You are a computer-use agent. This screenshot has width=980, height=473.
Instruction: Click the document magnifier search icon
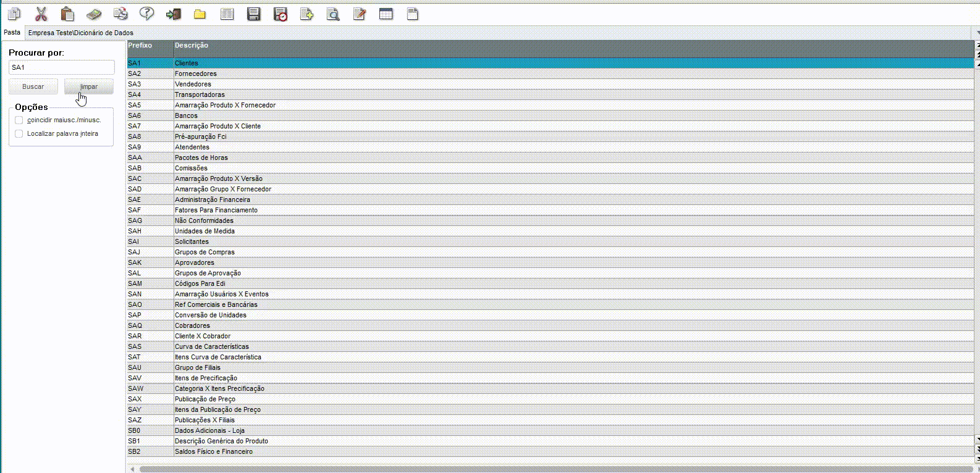333,14
